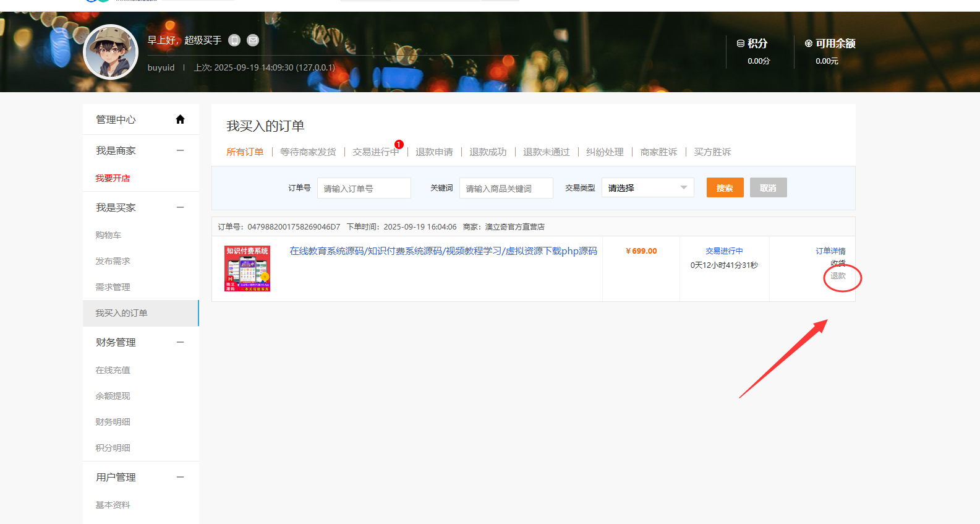Click the user avatar picture
980x524 pixels.
click(x=111, y=52)
